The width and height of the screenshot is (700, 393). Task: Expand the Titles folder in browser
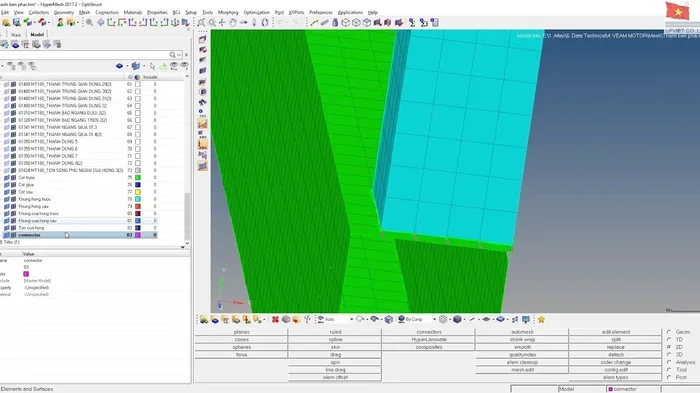click(1, 242)
